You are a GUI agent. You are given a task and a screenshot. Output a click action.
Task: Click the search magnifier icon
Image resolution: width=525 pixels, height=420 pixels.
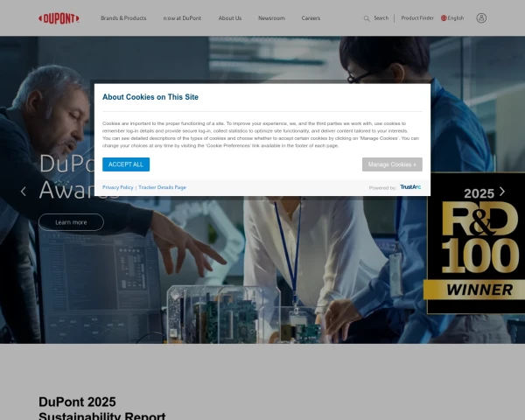pos(367,17)
